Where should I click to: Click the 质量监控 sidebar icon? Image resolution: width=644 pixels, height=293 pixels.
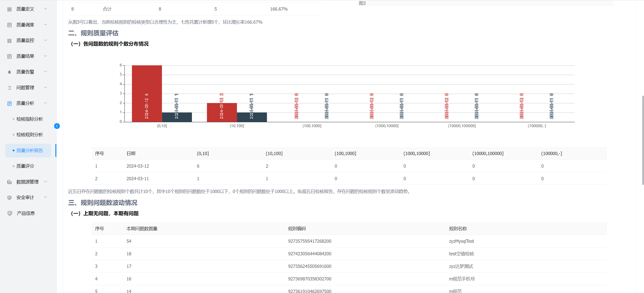click(x=10, y=41)
